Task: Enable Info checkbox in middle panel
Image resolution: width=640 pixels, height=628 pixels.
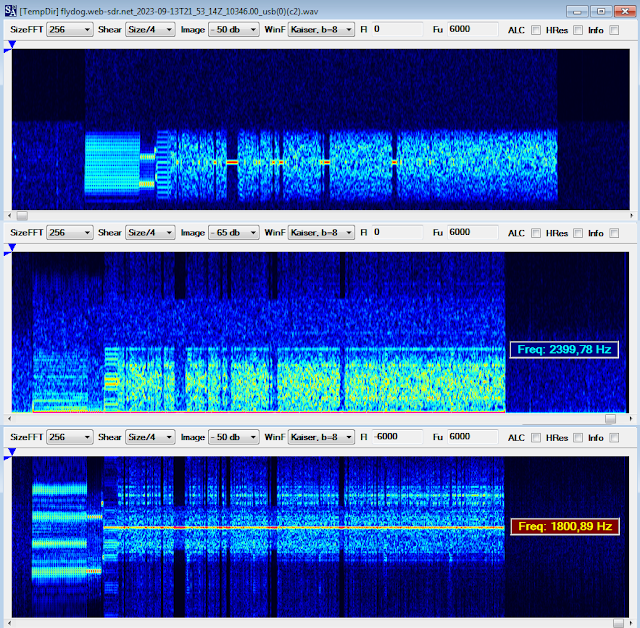Action: 614,233
